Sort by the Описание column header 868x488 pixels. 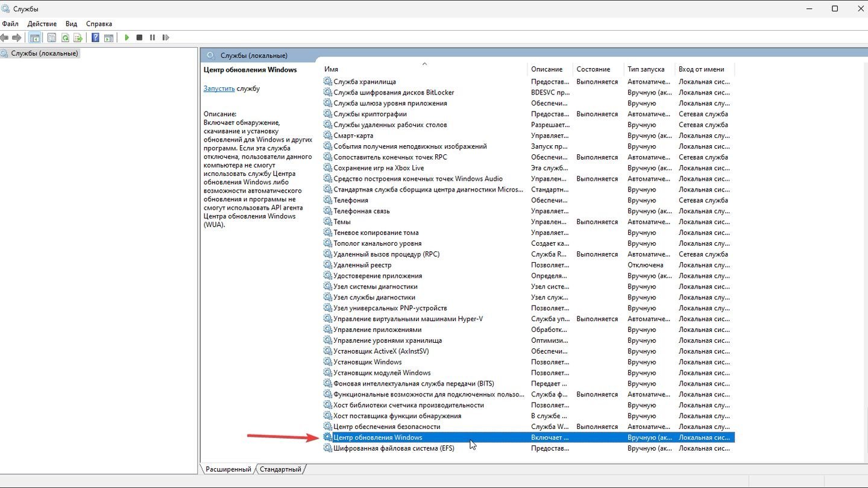[x=551, y=69]
